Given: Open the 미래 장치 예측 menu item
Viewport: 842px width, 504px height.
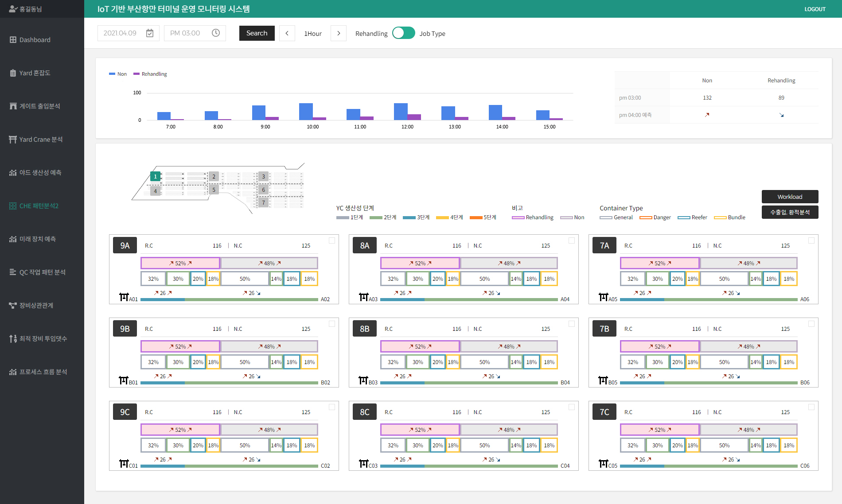Looking at the screenshot, I should tap(38, 239).
